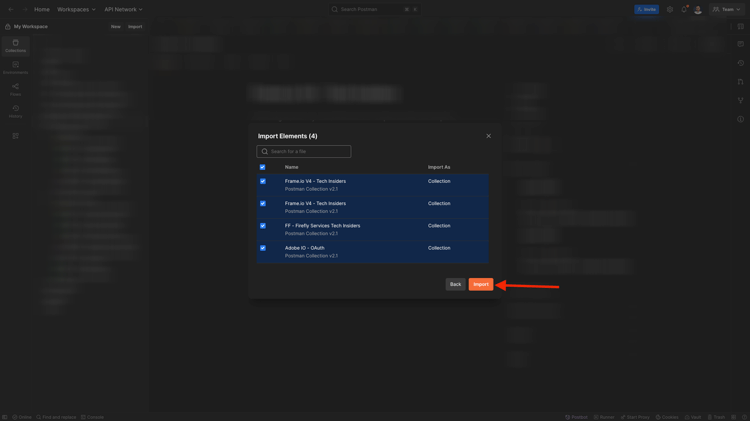Image resolution: width=750 pixels, height=421 pixels.
Task: Open Cookies in status bar
Action: coord(667,417)
